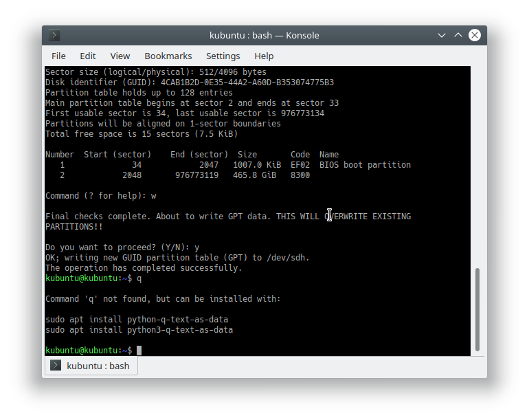Viewport: 529px width, 420px height.
Task: Open the Settings menu
Action: [223, 56]
